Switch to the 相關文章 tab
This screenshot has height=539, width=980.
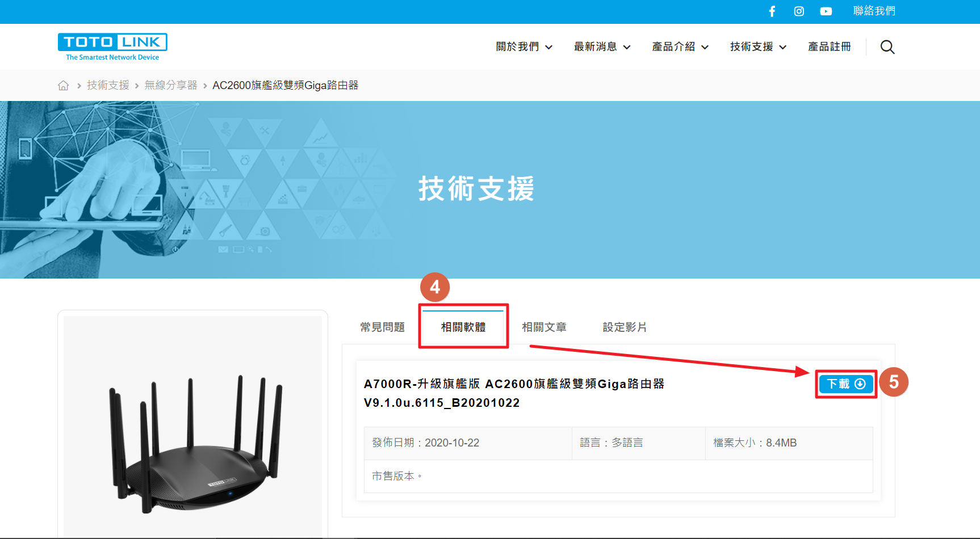pyautogui.click(x=544, y=327)
